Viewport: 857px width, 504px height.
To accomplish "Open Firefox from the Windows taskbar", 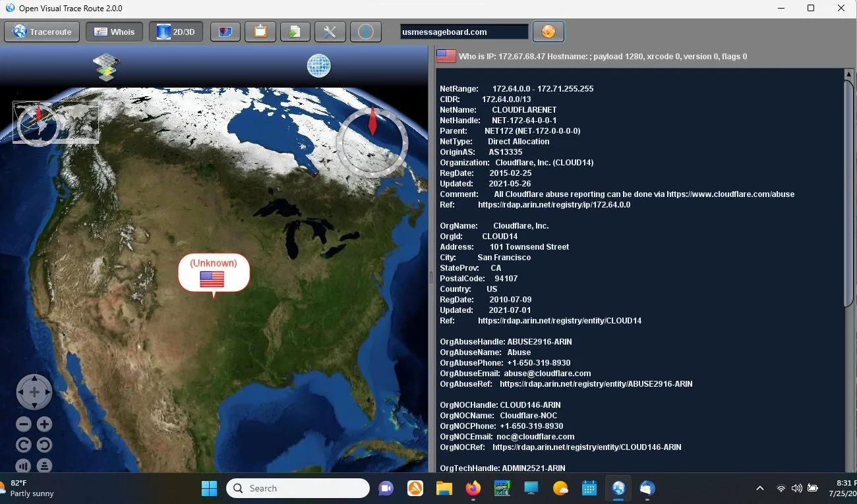I will (473, 488).
